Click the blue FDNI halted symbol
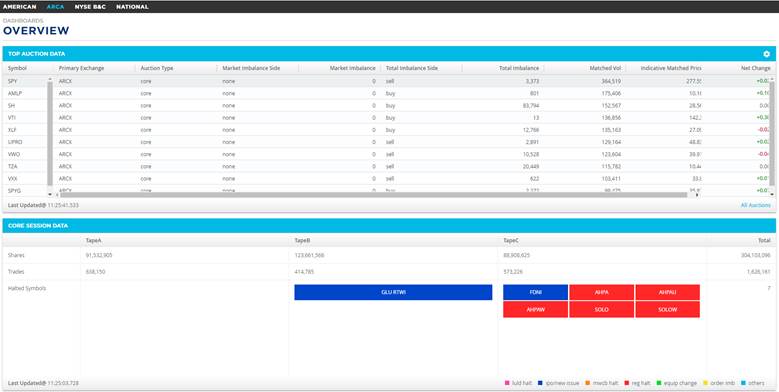779x392 pixels. (535, 292)
